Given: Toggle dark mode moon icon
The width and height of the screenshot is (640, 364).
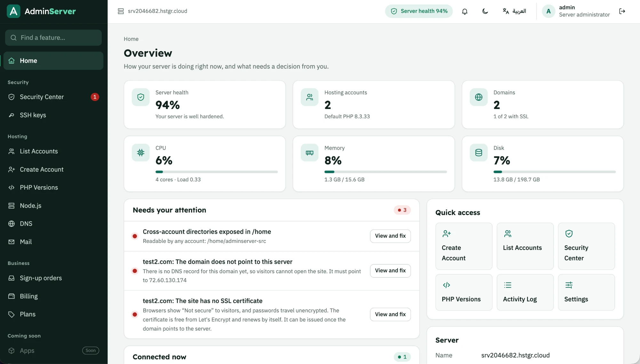Looking at the screenshot, I should click(485, 12).
